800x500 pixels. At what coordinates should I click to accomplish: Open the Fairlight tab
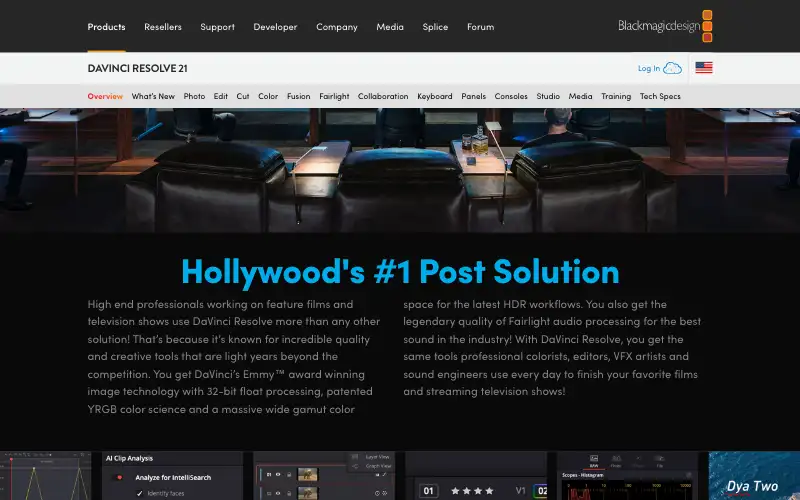tap(334, 96)
